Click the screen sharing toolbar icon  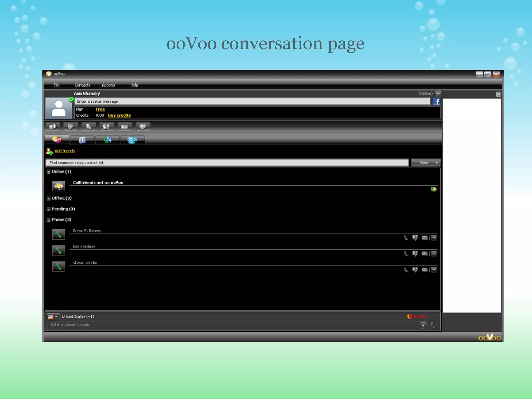107,127
